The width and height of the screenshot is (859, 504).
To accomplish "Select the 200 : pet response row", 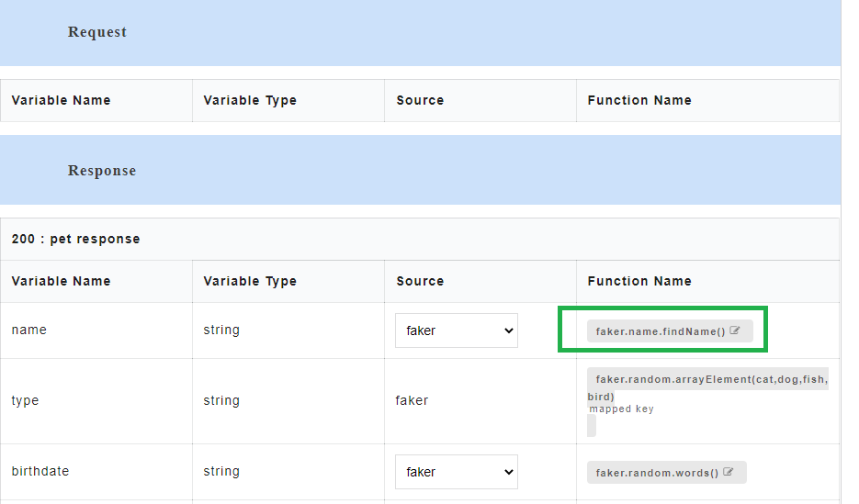I will [76, 239].
